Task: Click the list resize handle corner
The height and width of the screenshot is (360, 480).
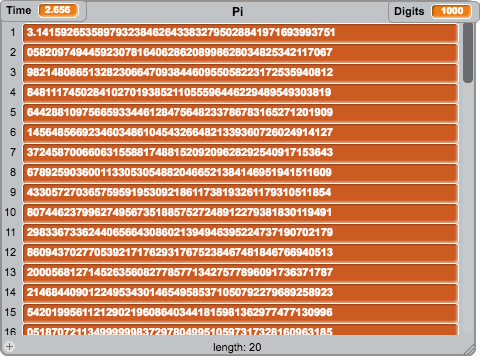Action: click(470, 349)
